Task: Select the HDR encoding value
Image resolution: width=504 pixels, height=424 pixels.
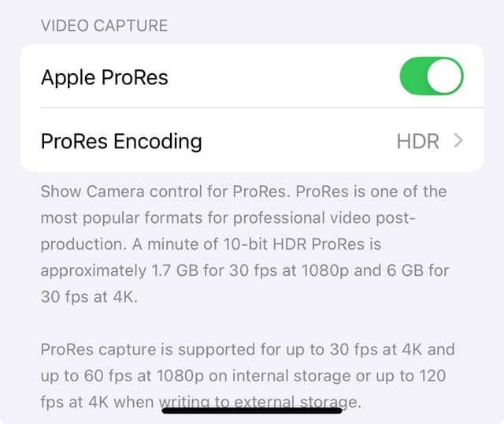Action: [x=418, y=141]
